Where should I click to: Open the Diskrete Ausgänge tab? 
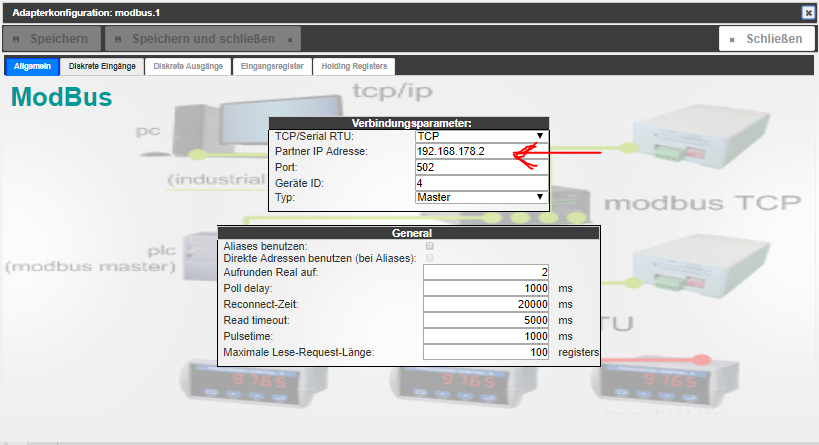188,66
